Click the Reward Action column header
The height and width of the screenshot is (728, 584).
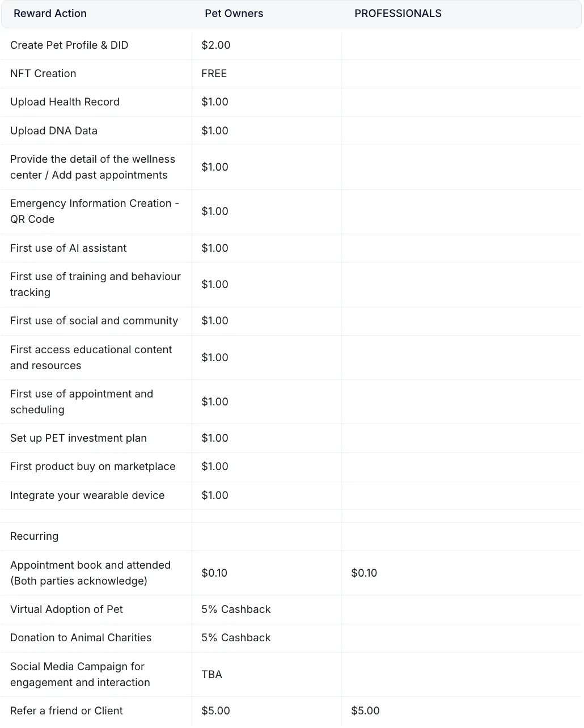pyautogui.click(x=50, y=14)
